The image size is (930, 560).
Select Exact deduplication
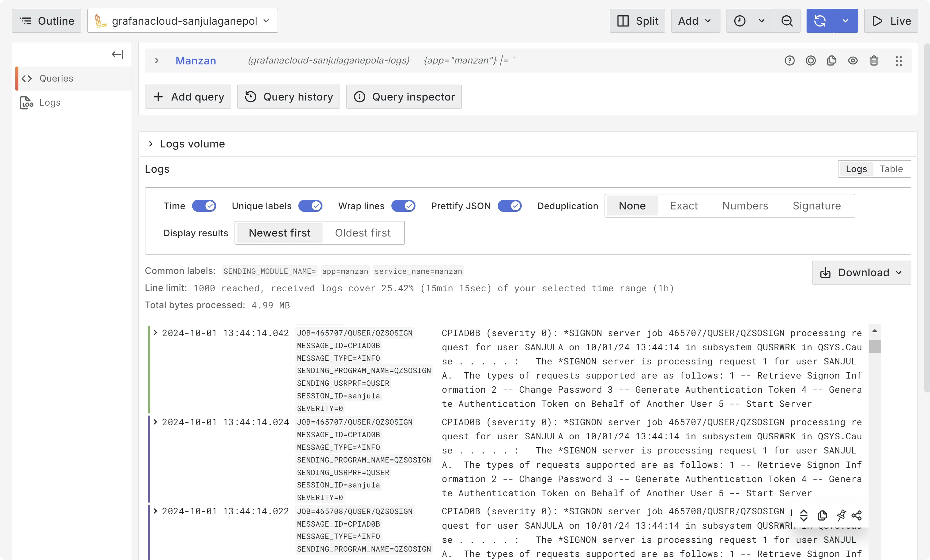click(x=683, y=206)
